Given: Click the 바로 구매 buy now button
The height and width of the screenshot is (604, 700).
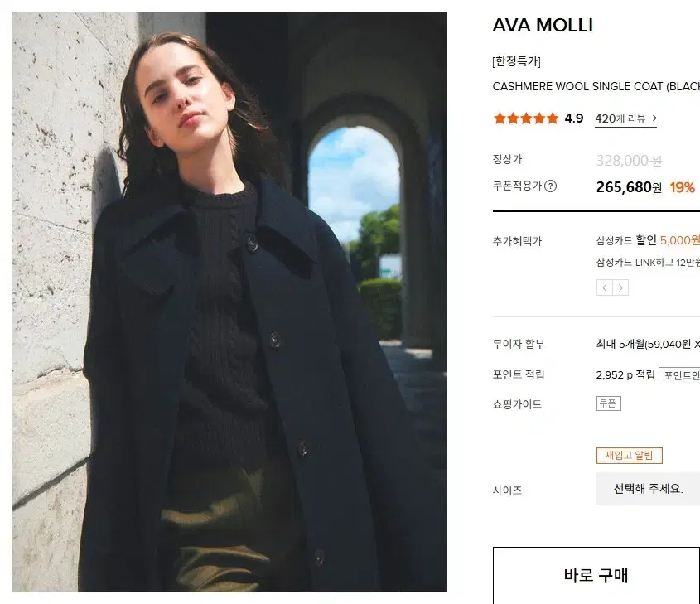Looking at the screenshot, I should (x=596, y=576).
